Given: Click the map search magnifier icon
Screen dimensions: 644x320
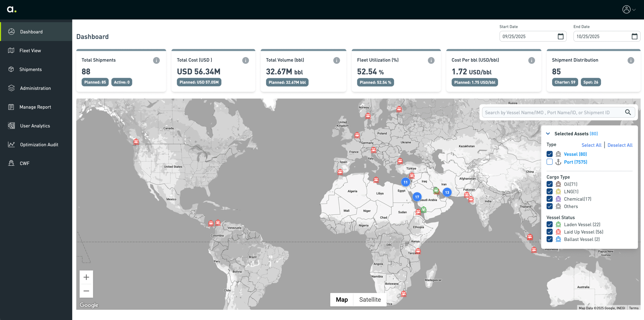Looking at the screenshot, I should tap(628, 112).
